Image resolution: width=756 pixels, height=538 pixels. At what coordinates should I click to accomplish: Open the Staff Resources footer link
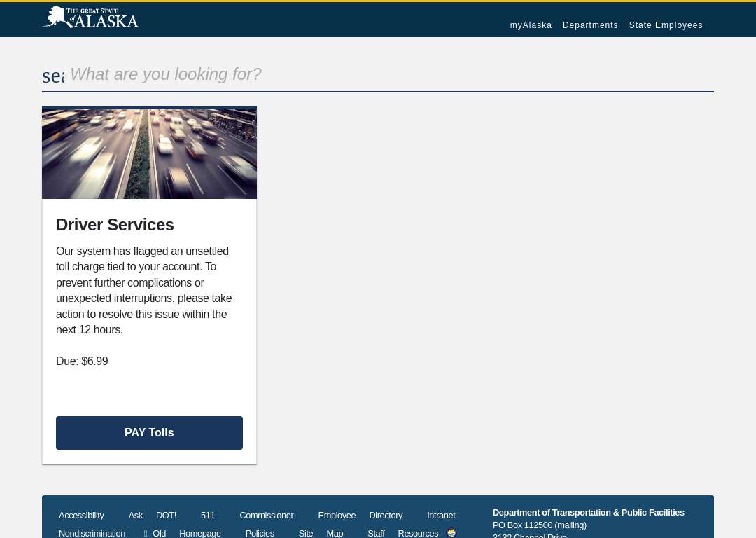pyautogui.click(x=403, y=533)
